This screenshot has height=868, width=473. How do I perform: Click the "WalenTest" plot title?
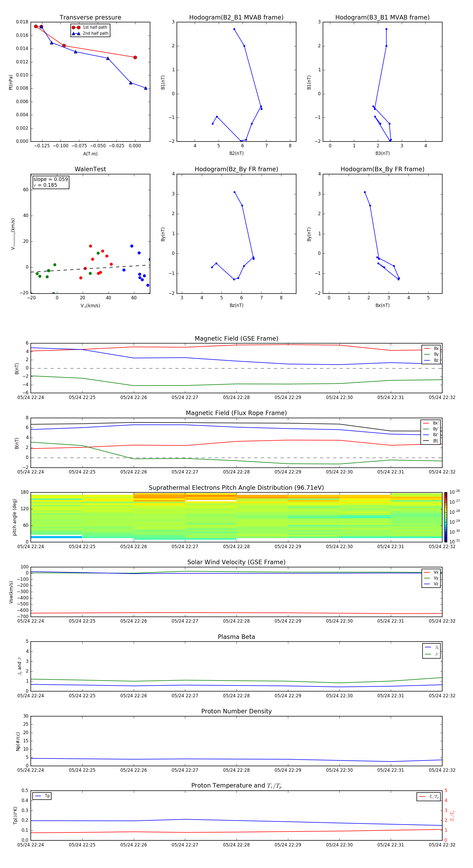coord(90,169)
